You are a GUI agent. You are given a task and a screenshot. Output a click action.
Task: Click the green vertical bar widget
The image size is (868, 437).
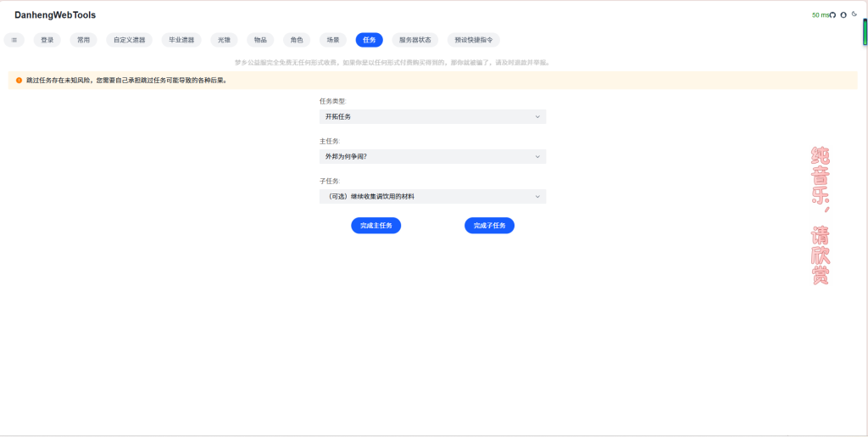(x=865, y=32)
